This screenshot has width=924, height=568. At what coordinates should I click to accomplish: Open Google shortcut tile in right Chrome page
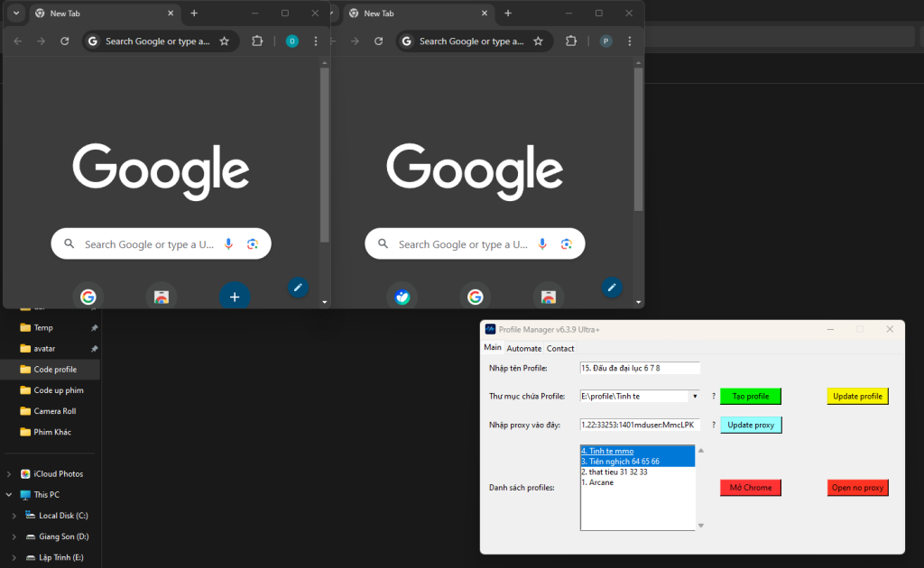click(x=476, y=297)
